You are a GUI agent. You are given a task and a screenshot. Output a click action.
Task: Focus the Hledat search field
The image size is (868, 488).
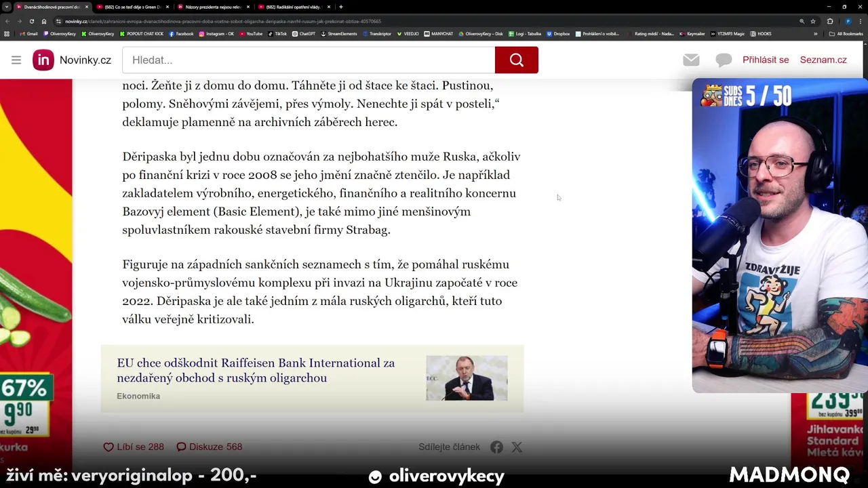[309, 60]
